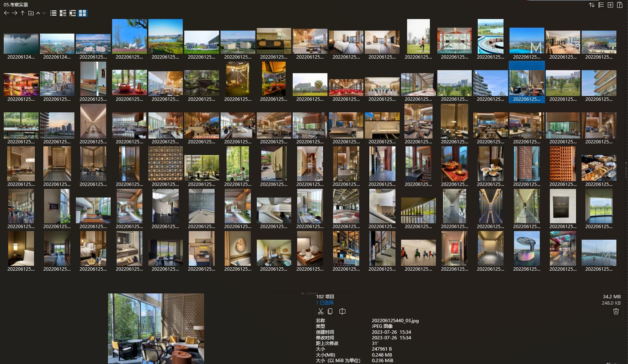Click the up chevron next to folder icon
This screenshot has width=628, height=364.
(x=38, y=13)
